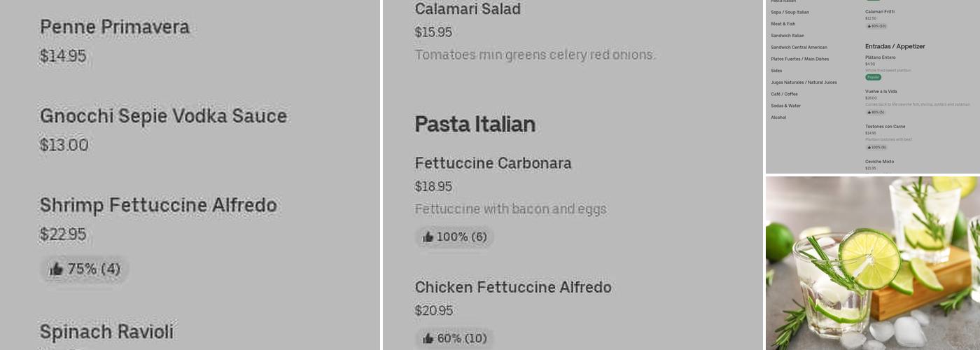The width and height of the screenshot is (980, 350).
Task: Navigate to Jugos Naturales / Natural Juices
Action: pos(804,83)
